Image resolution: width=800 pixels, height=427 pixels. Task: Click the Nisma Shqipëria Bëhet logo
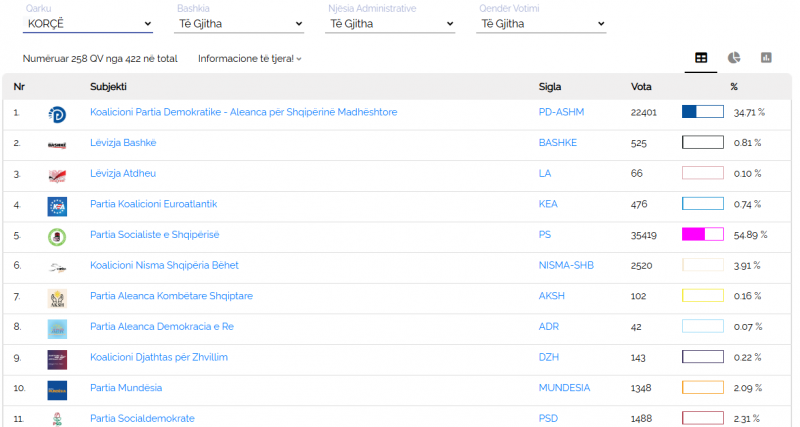(57, 267)
